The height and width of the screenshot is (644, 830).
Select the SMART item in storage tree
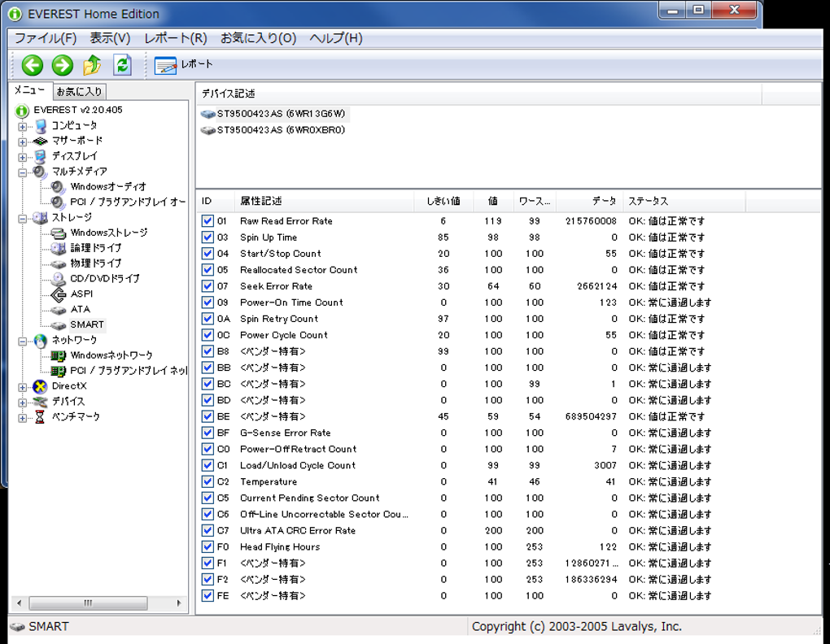[86, 324]
